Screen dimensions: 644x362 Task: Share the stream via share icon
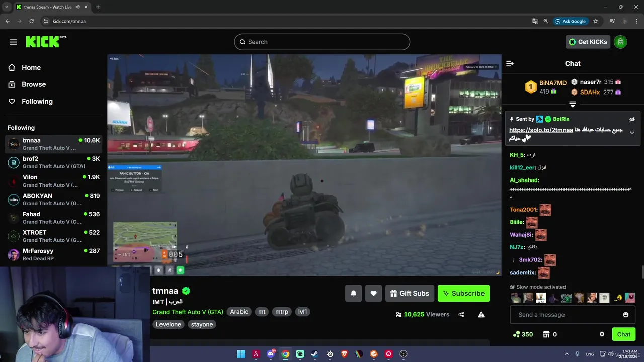(x=461, y=315)
